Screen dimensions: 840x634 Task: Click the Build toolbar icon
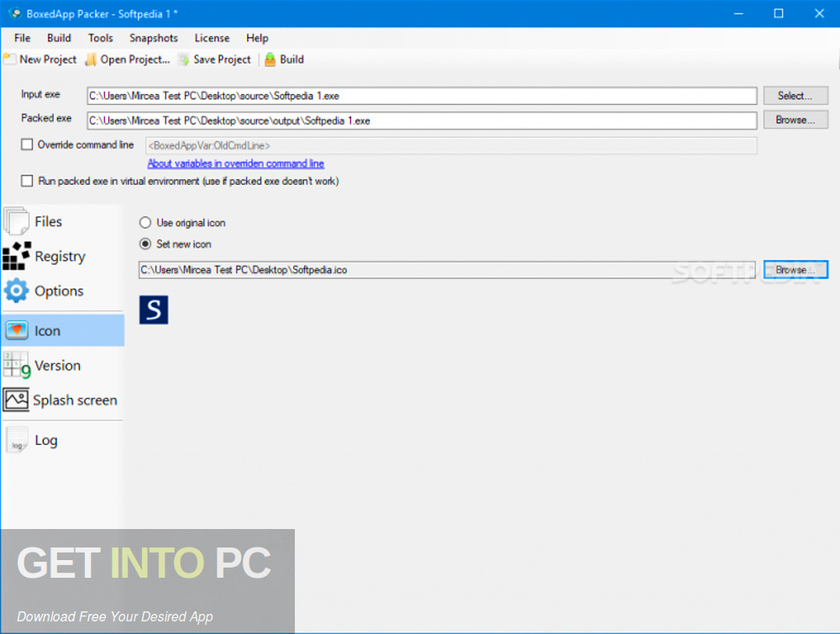[x=270, y=60]
